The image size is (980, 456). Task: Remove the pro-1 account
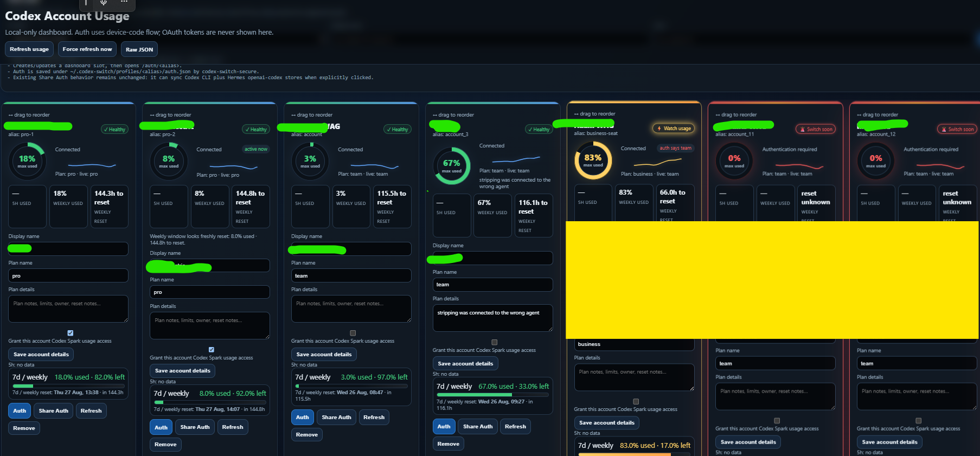pos(24,428)
